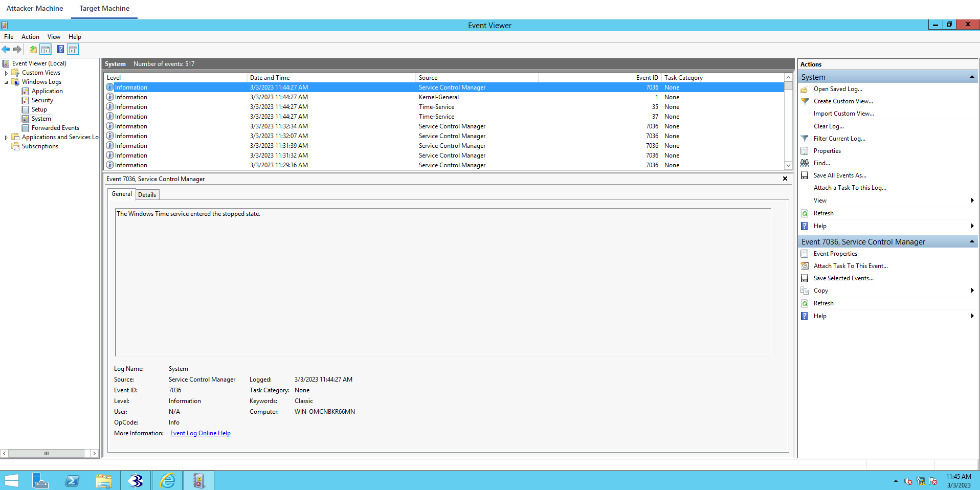Click the Event Properties icon

click(x=805, y=254)
